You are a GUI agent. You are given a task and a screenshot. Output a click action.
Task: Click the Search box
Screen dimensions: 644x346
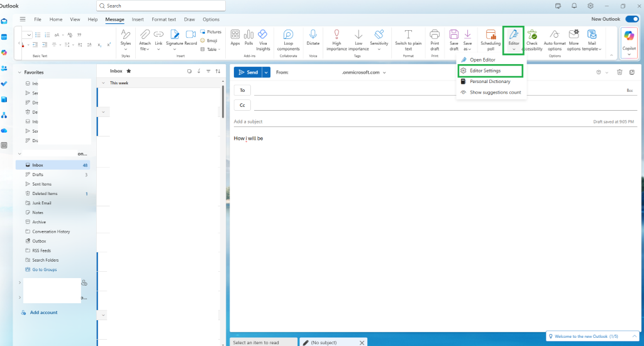[161, 6]
